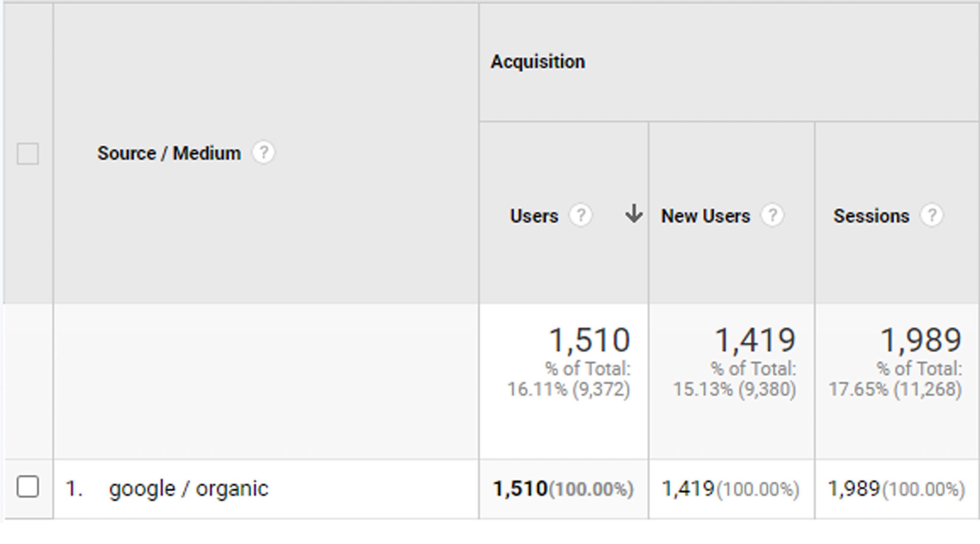Image resolution: width=980 pixels, height=544 pixels.
Task: Sort table by New Users header
Action: tap(705, 216)
